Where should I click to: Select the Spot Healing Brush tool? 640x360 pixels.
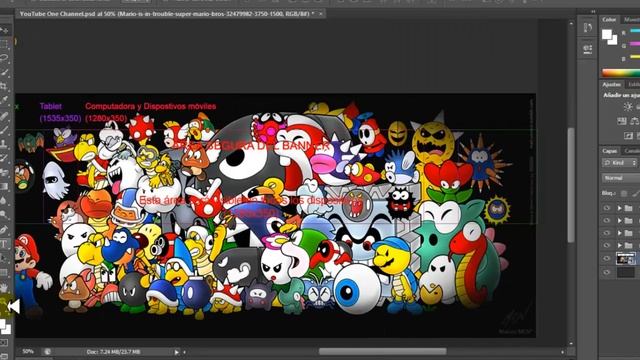tap(5, 116)
